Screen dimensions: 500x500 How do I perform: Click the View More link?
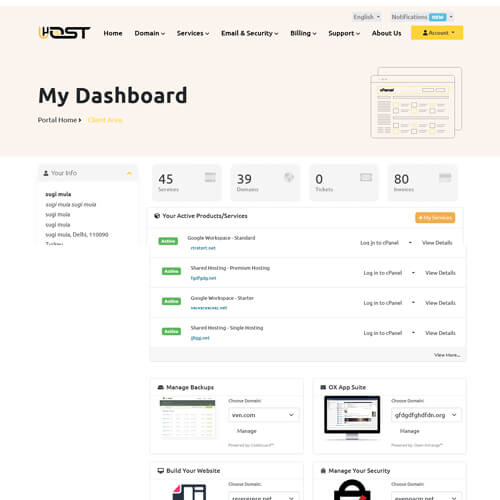(447, 355)
